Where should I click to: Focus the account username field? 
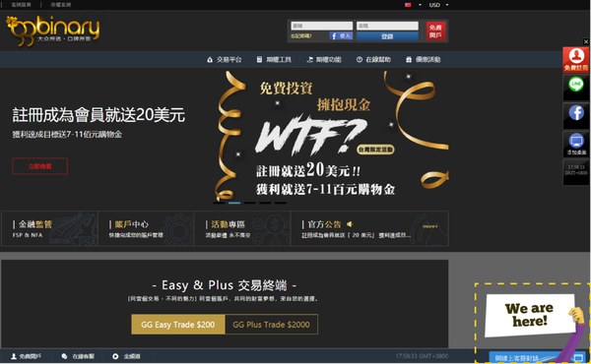[x=321, y=26]
